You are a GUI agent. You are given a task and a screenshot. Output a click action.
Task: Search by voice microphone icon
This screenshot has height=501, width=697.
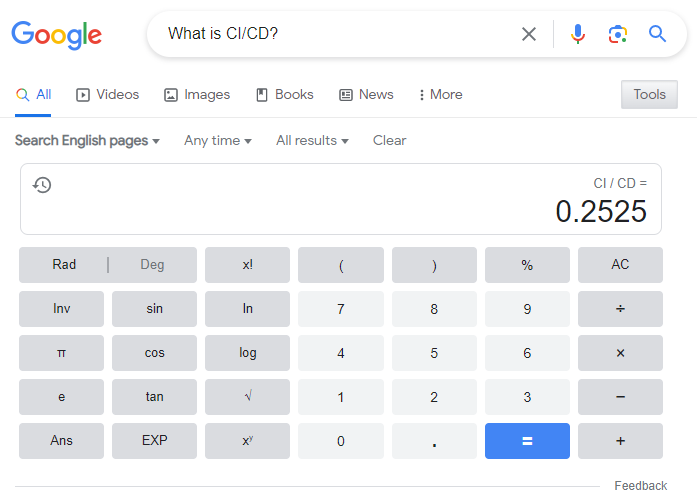(x=577, y=34)
